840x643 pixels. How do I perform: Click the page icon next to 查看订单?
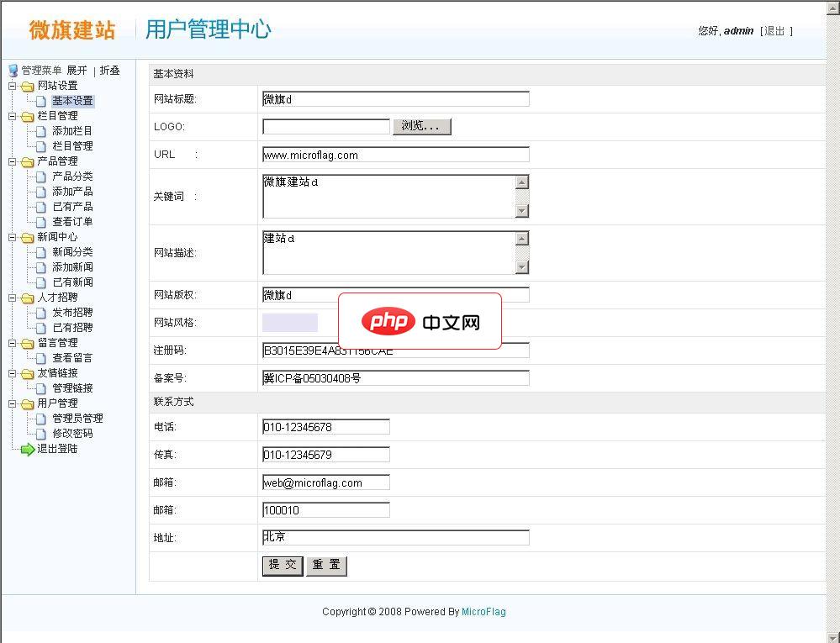(40, 222)
